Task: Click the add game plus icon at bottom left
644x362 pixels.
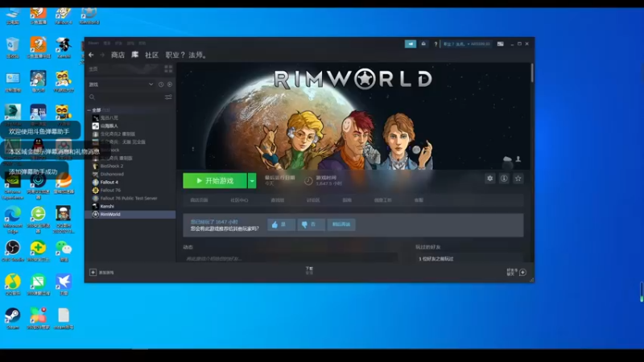Action: pyautogui.click(x=93, y=272)
